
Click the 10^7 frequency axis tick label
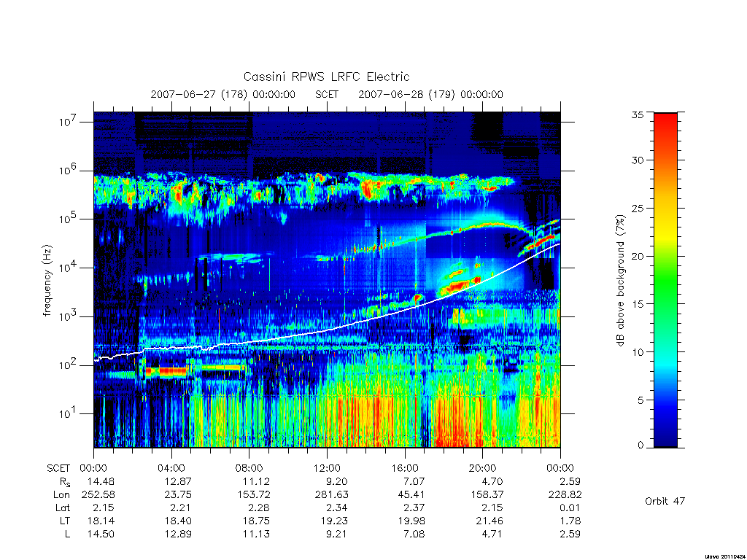(x=69, y=122)
